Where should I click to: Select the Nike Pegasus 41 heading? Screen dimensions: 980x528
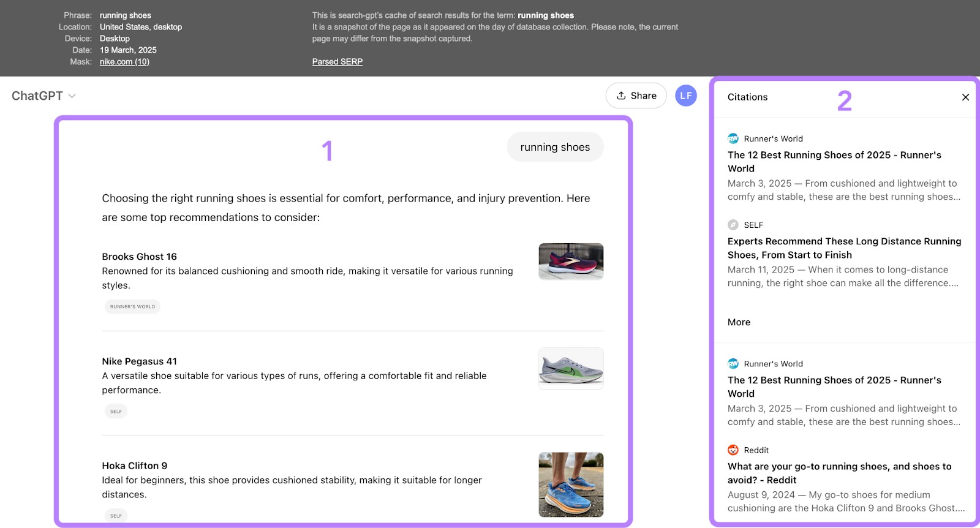140,361
